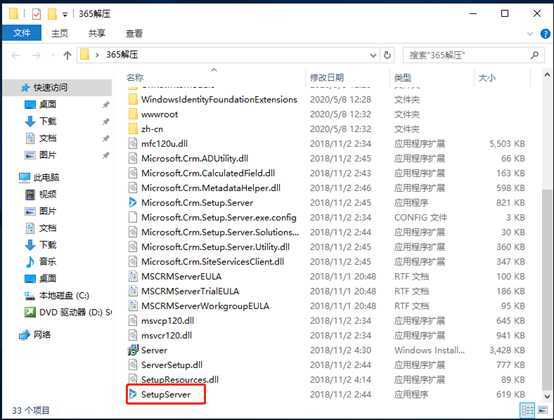The image size is (554, 420).
Task: Open 桌面 under quick access
Action: point(48,104)
